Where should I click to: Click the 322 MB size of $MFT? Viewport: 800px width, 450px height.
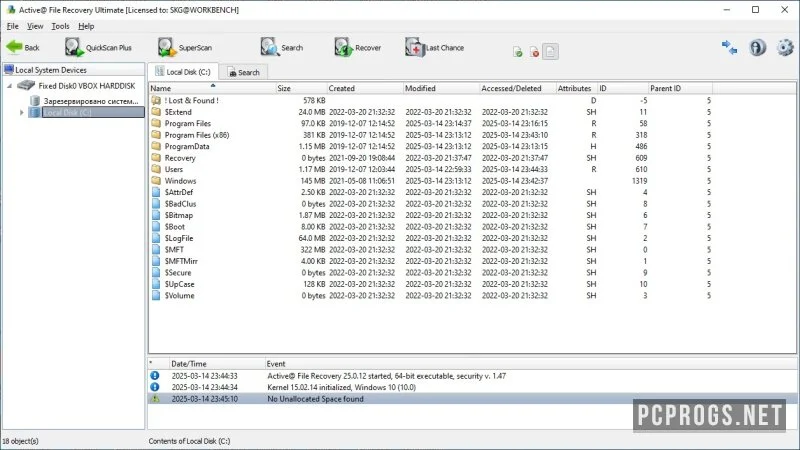[313, 249]
